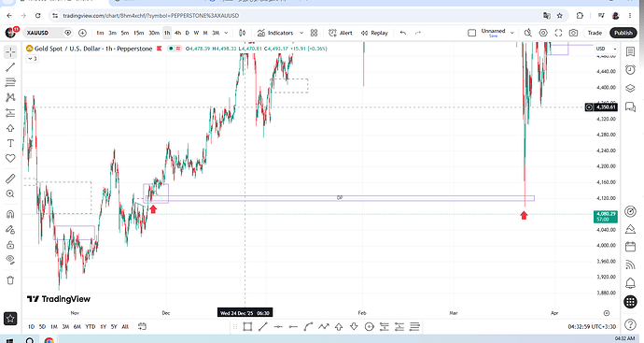Collapse the indicator legend showing 3
This screenshot has height=343, width=644.
(x=33, y=59)
